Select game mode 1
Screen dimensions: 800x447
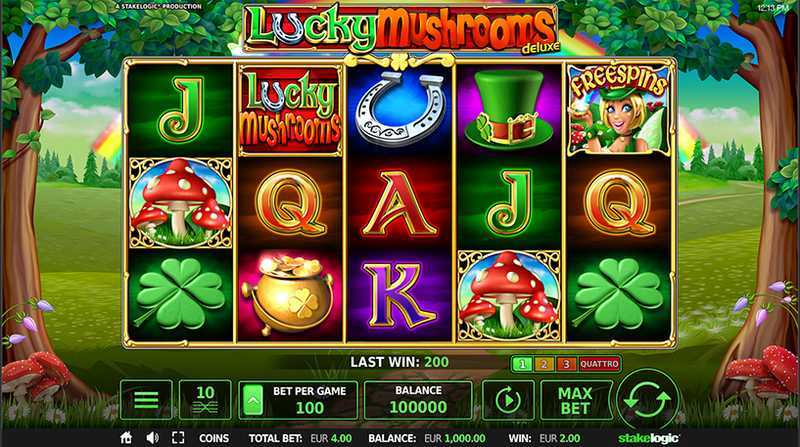(522, 364)
